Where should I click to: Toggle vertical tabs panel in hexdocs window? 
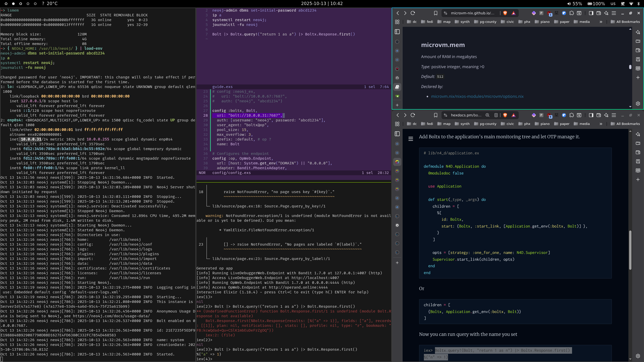[397, 134]
